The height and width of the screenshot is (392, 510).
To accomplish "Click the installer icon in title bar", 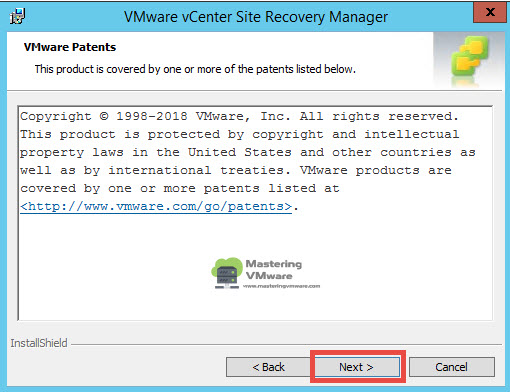I will pyautogui.click(x=17, y=16).
